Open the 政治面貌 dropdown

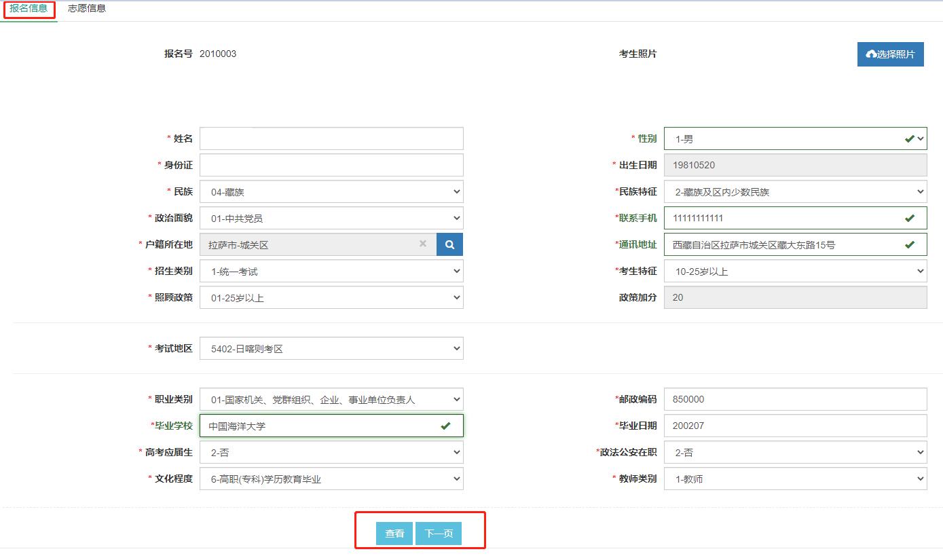[x=331, y=219]
